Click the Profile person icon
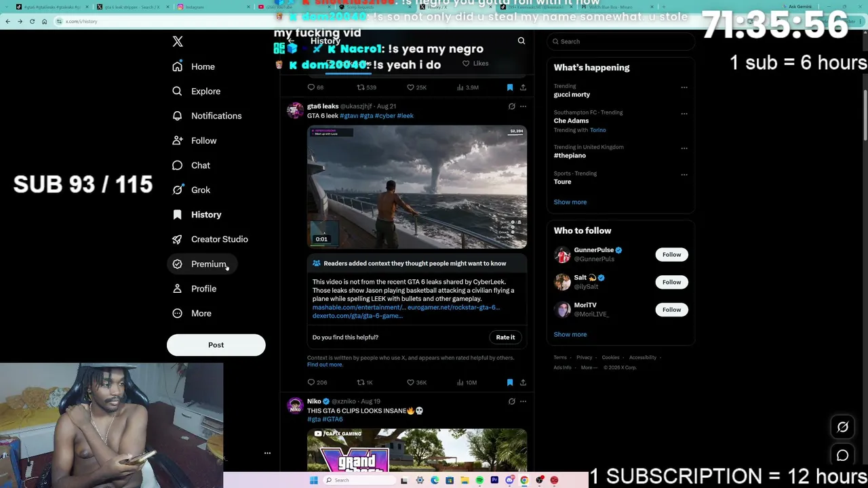868x488 pixels. pos(177,289)
